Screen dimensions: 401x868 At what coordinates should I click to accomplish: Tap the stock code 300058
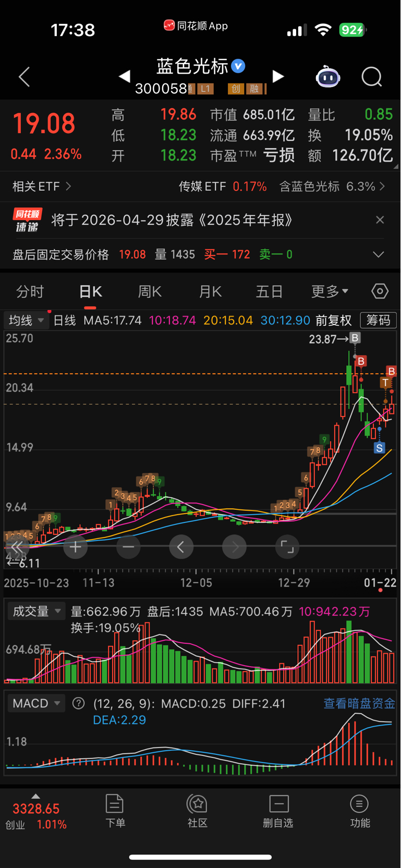tap(161, 89)
